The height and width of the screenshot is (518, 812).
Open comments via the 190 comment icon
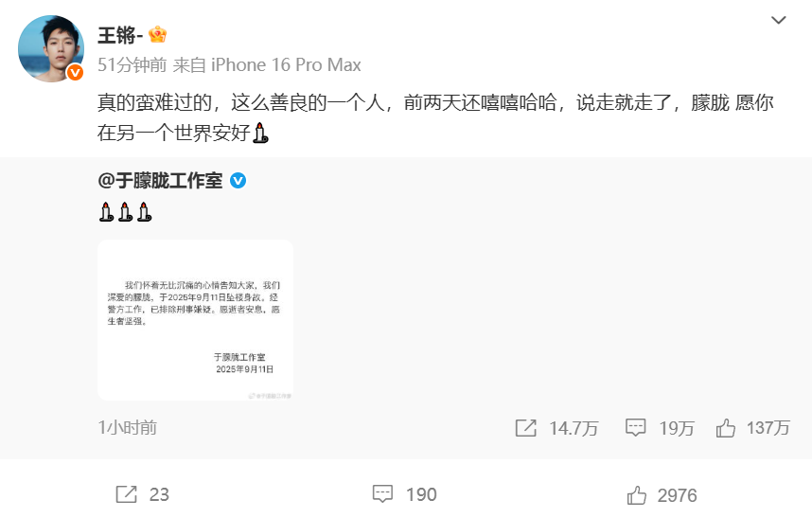click(x=382, y=494)
